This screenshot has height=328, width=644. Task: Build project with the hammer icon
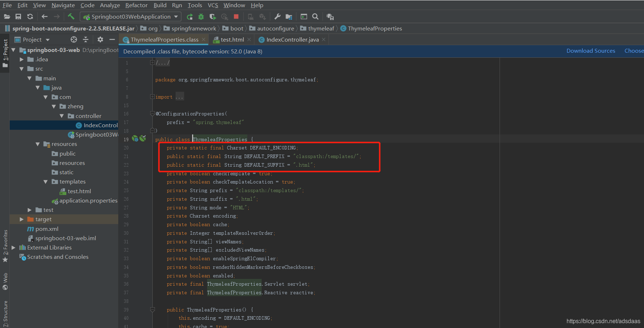coord(71,16)
